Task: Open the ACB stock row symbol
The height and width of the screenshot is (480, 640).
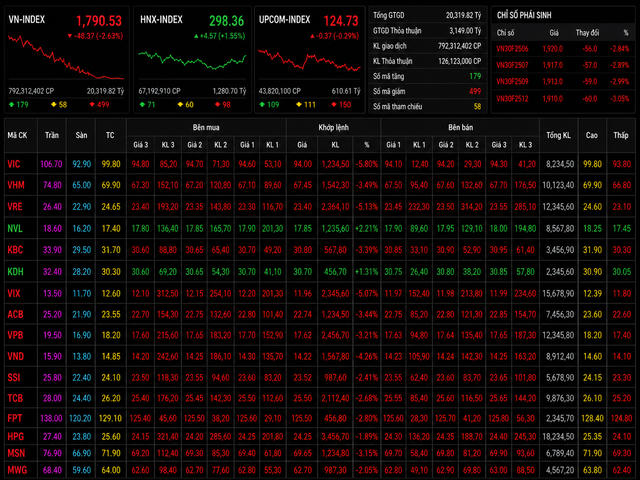Action: pyautogui.click(x=15, y=314)
